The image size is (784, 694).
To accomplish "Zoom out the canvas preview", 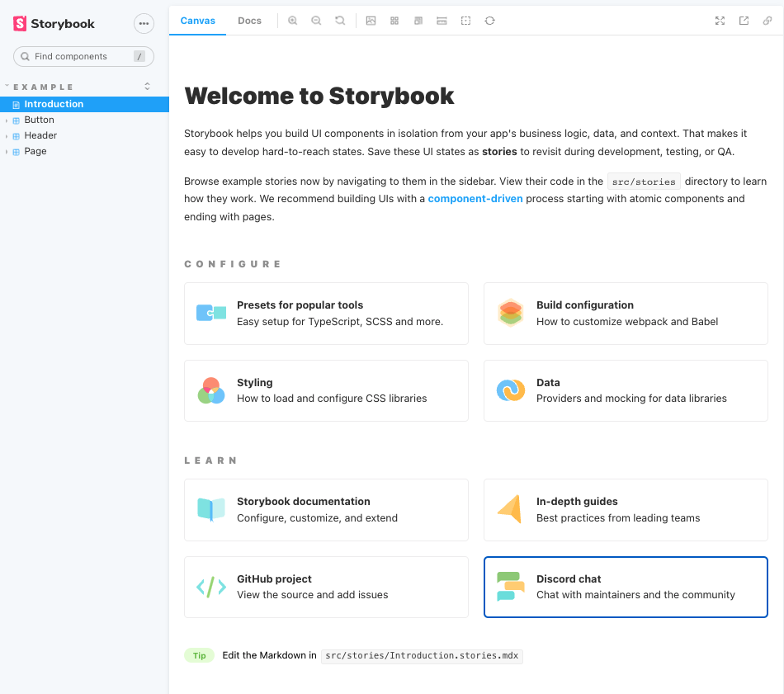I will click(316, 21).
